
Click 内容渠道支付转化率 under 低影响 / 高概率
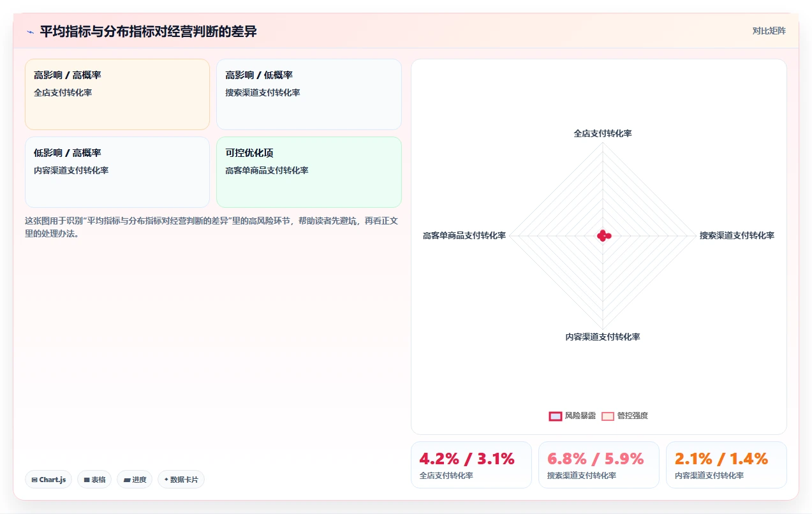coord(71,170)
